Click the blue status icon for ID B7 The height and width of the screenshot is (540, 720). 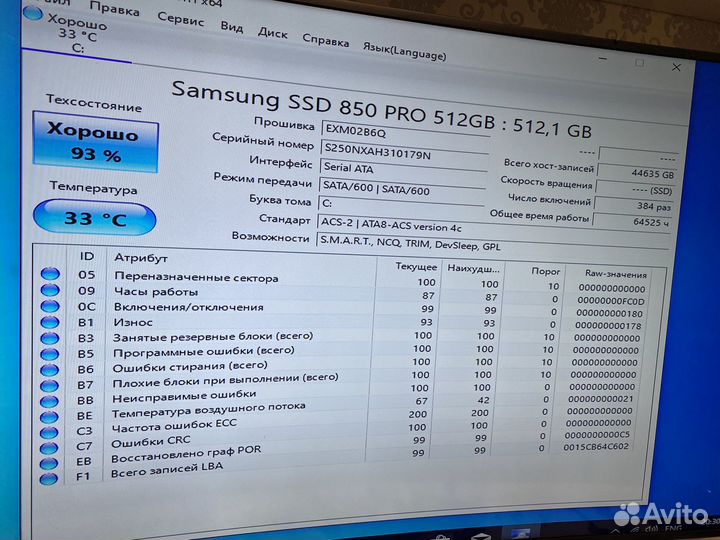point(49,386)
